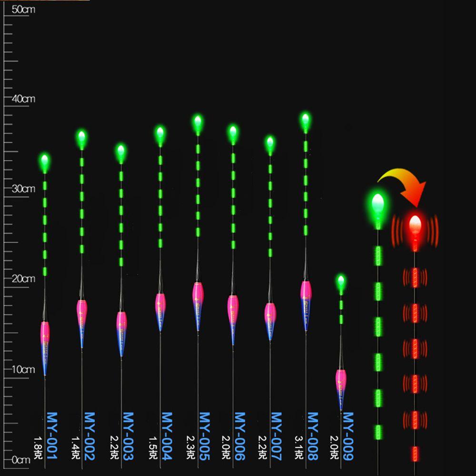Click the green tip of float MY-008
Viewport: 476px width, 476px height.
(x=306, y=120)
